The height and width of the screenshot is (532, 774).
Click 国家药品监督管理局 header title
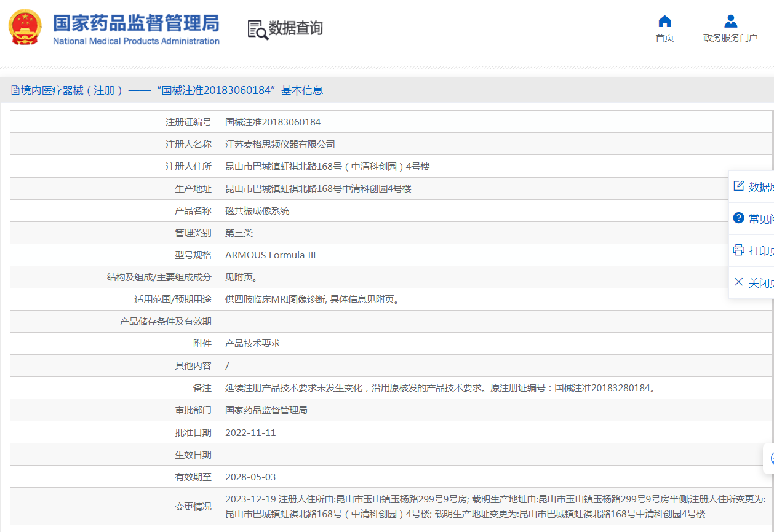[x=136, y=23]
